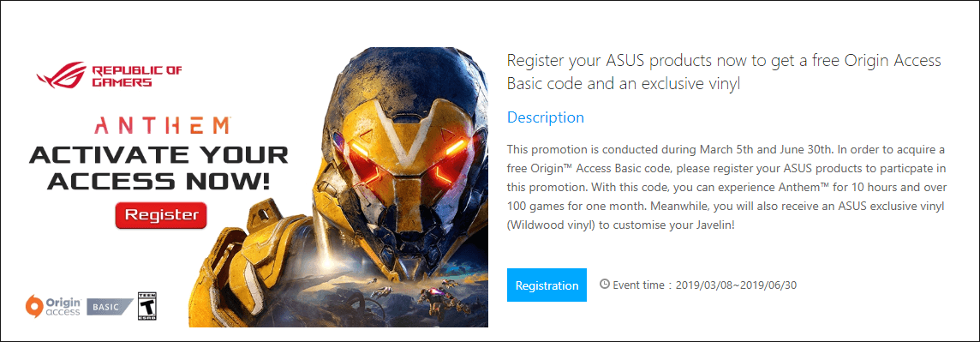Click the orange Origin logo icon
The height and width of the screenshot is (342, 980).
point(33,304)
